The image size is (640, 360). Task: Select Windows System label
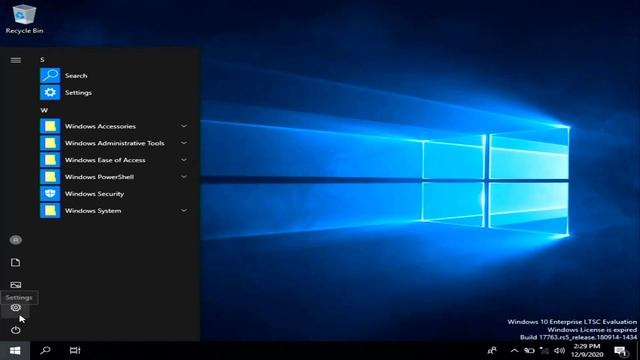(93, 211)
